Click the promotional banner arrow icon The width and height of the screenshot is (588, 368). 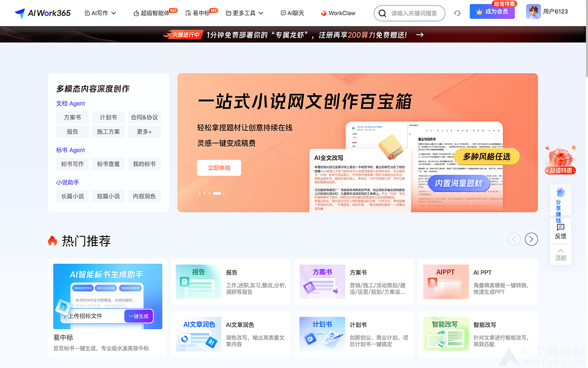click(419, 35)
